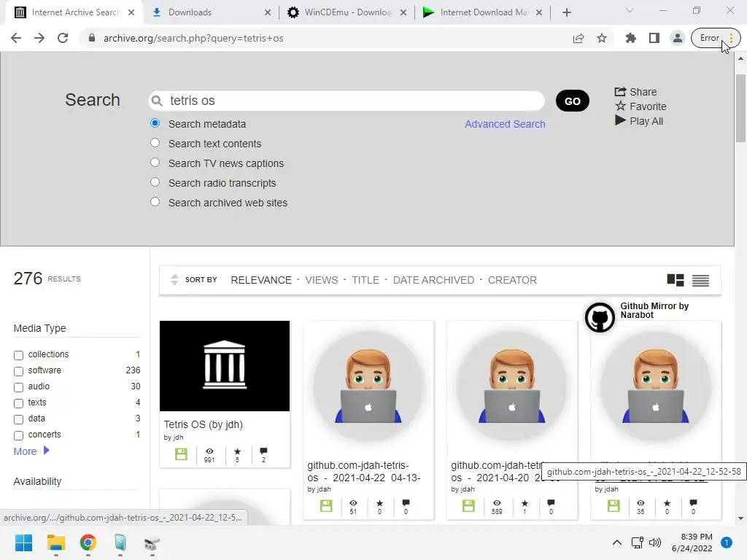Share this page from the address bar
The width and height of the screenshot is (747, 560).
[x=578, y=38]
